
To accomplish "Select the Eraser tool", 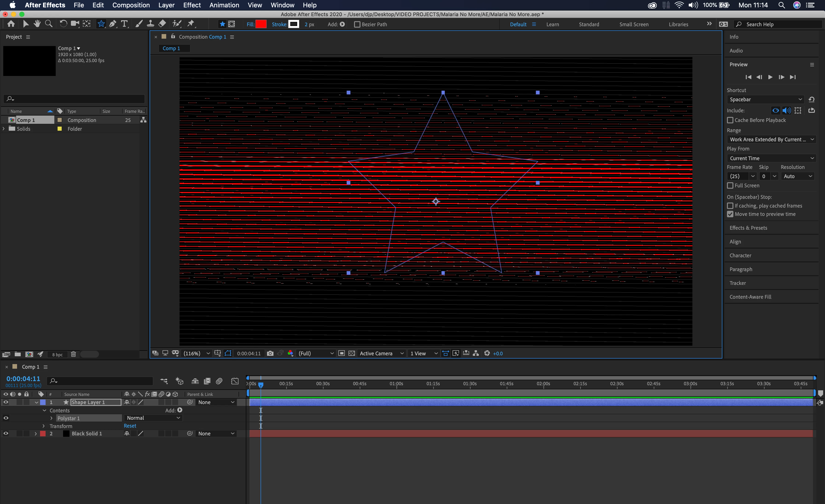I will click(x=162, y=24).
